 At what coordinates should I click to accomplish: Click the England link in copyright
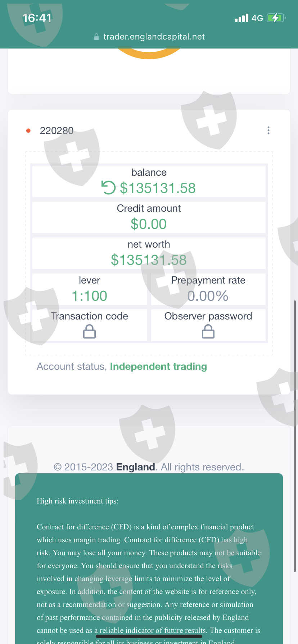pos(136,467)
